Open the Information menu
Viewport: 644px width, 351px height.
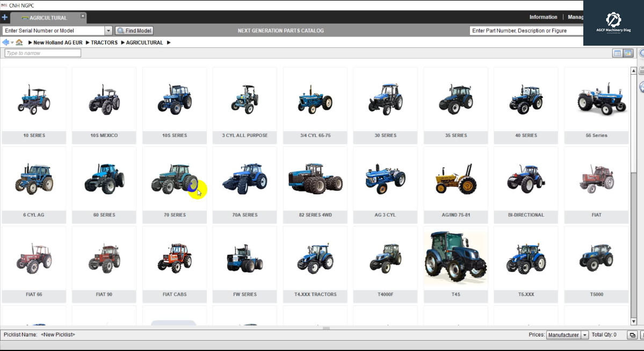pyautogui.click(x=543, y=17)
